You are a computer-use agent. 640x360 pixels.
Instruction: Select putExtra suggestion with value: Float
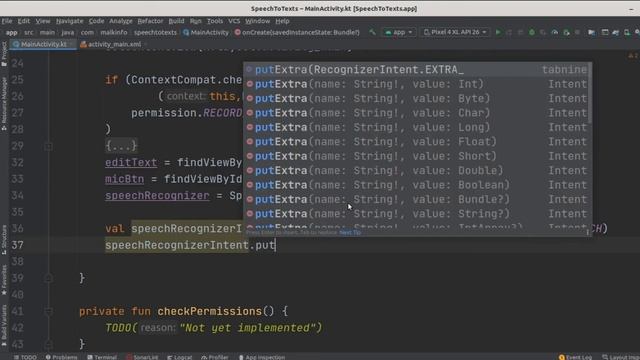pyautogui.click(x=416, y=142)
